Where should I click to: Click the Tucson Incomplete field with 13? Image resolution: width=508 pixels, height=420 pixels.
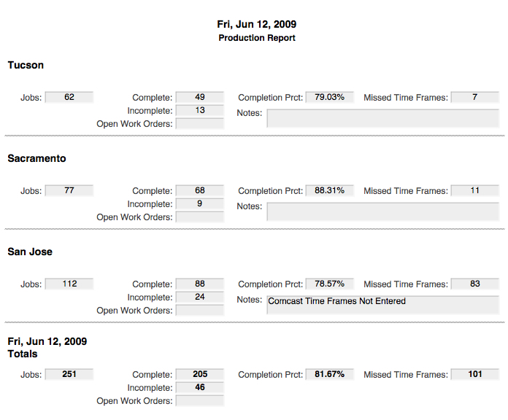click(200, 110)
